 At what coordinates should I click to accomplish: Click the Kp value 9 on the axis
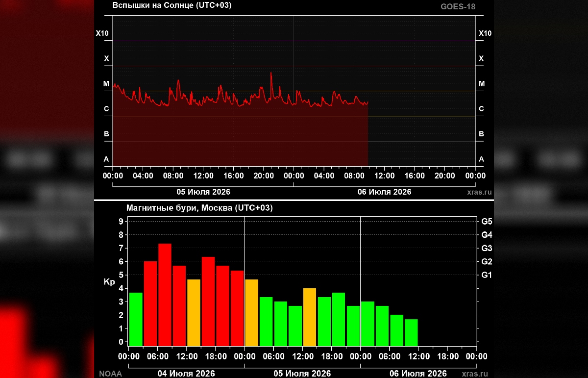(x=121, y=221)
